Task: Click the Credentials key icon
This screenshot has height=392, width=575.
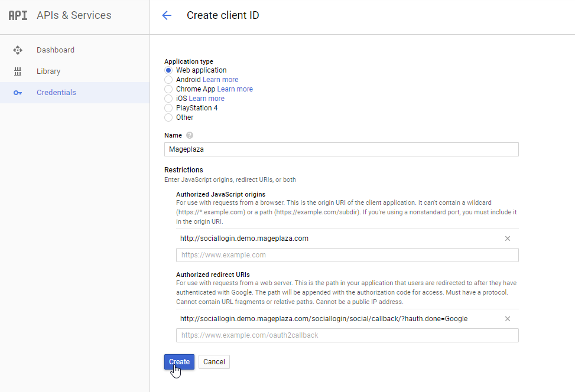Action: click(x=18, y=93)
